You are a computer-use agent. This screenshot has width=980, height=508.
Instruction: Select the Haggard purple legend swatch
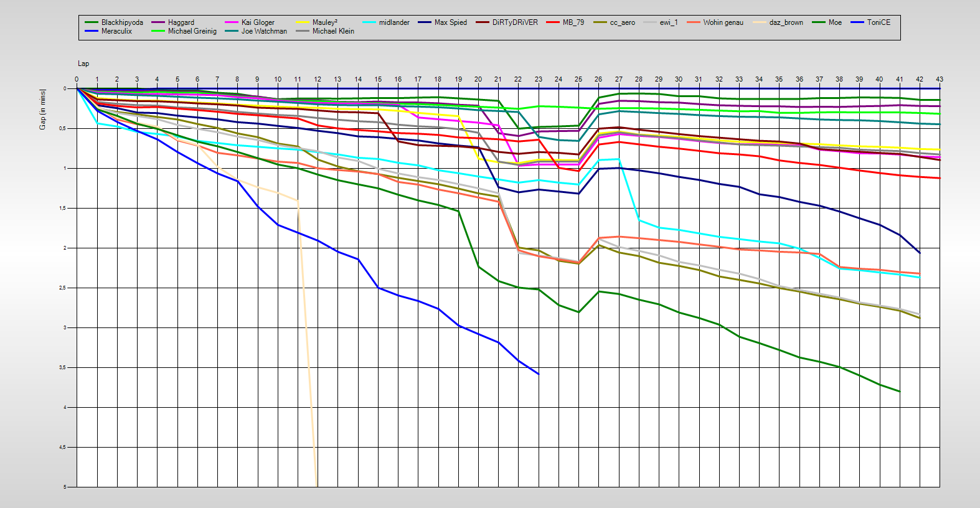pos(158,22)
